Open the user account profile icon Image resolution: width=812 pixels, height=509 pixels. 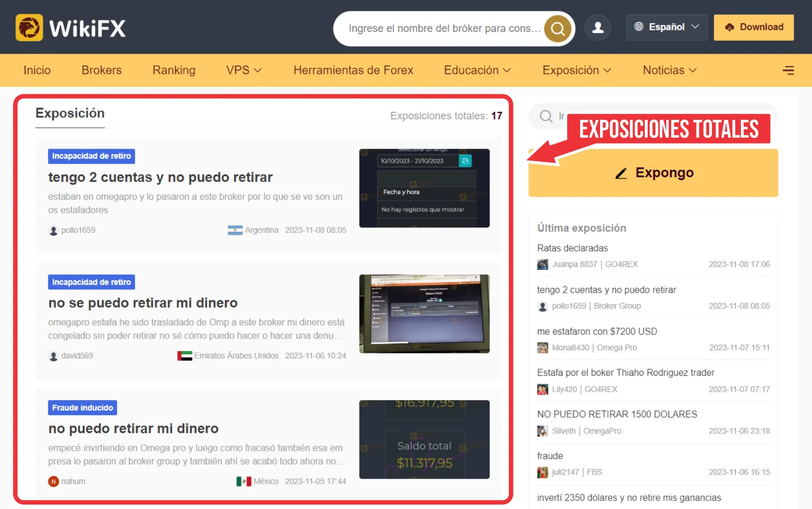point(598,27)
